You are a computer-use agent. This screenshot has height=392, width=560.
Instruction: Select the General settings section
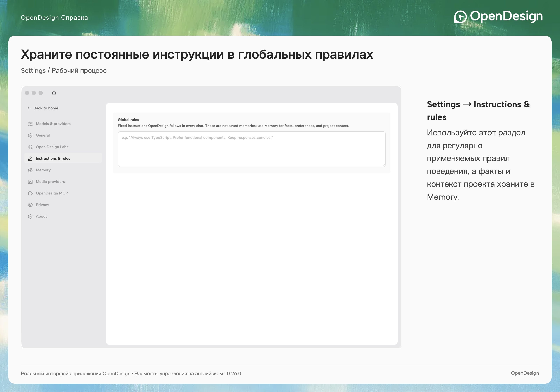[63, 135]
